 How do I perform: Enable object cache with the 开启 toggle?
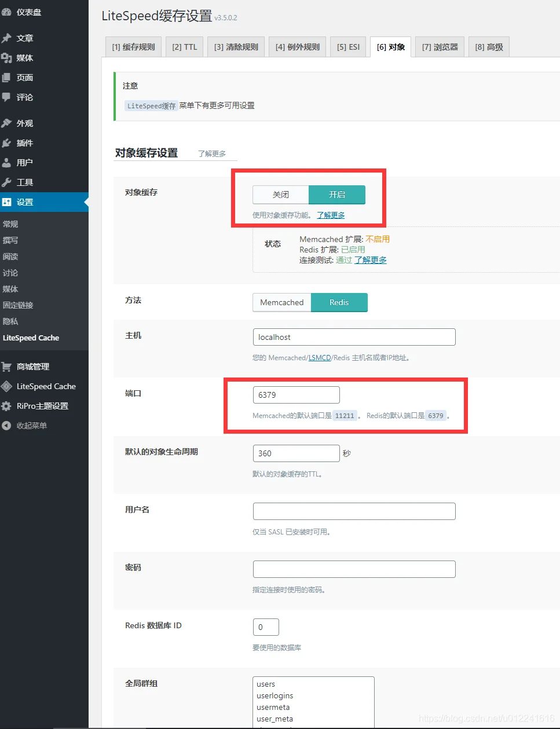tap(338, 195)
